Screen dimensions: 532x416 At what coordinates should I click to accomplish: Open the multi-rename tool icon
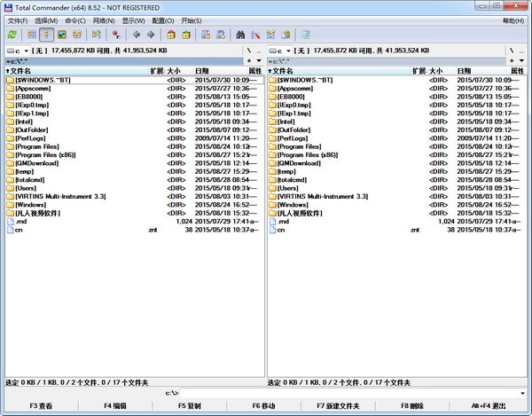click(255, 35)
